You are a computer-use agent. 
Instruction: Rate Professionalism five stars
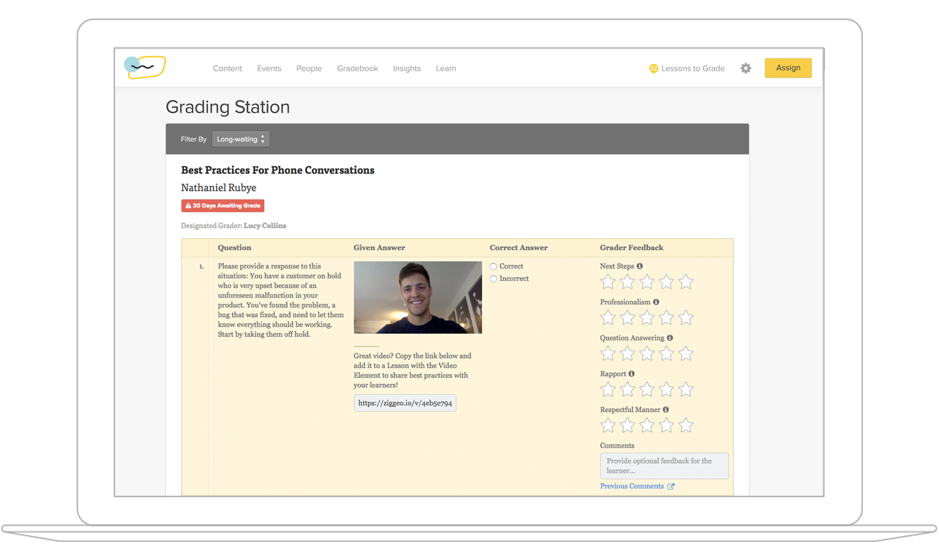686,318
